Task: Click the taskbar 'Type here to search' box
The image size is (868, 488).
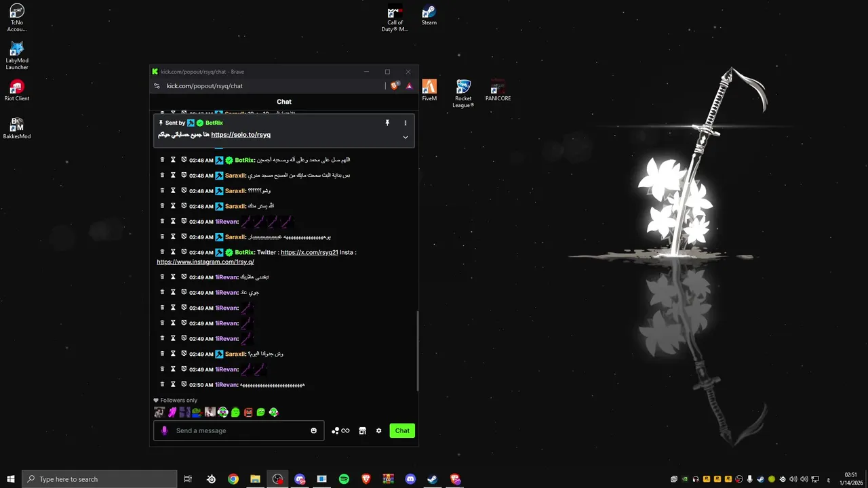Action: pyautogui.click(x=100, y=479)
